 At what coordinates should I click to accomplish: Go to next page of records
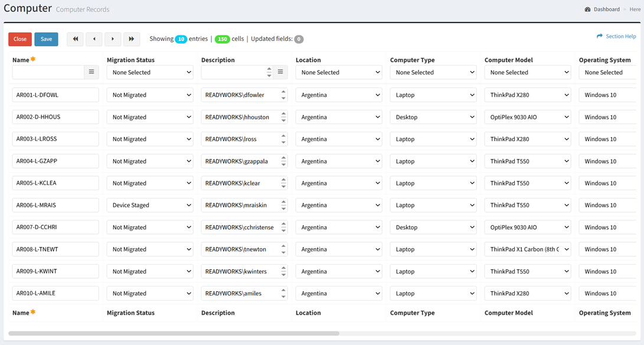click(113, 39)
